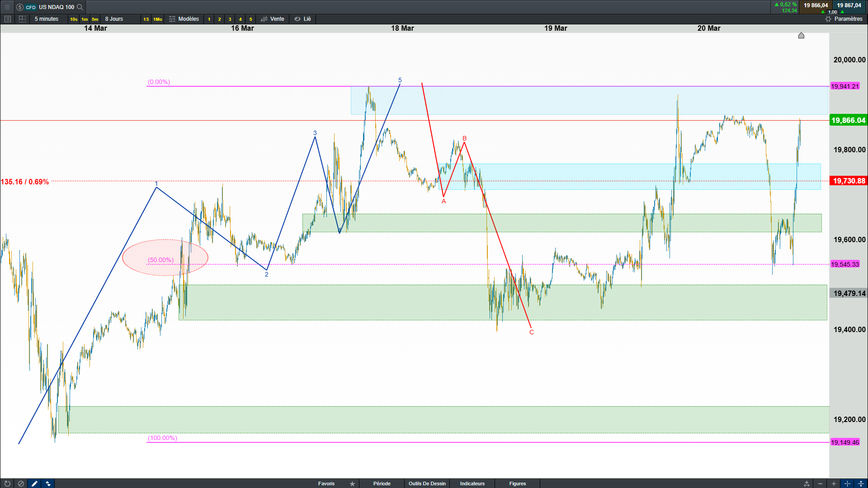Click the red 19,730.88 price label
This screenshot has height=488, width=868.
tap(849, 181)
